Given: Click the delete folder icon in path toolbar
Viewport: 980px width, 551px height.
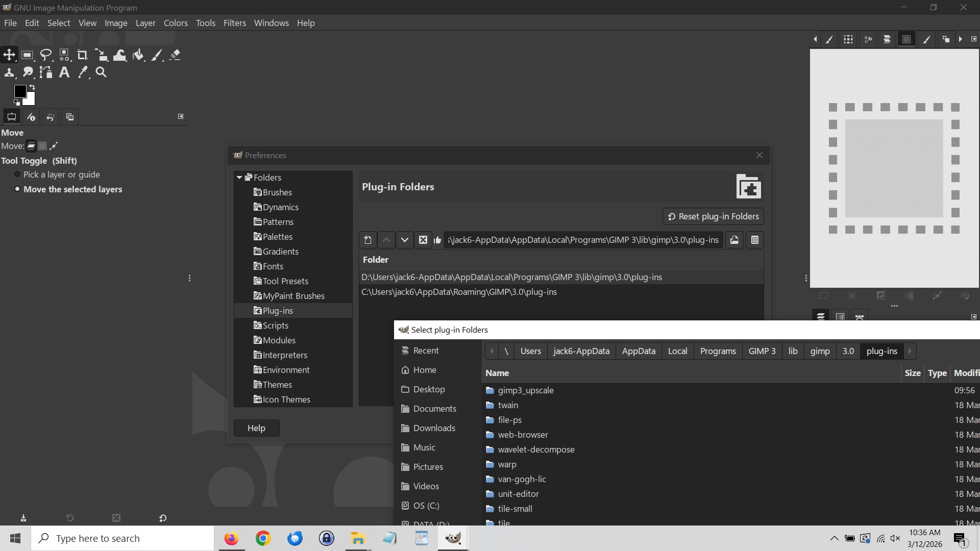Looking at the screenshot, I should click(423, 240).
